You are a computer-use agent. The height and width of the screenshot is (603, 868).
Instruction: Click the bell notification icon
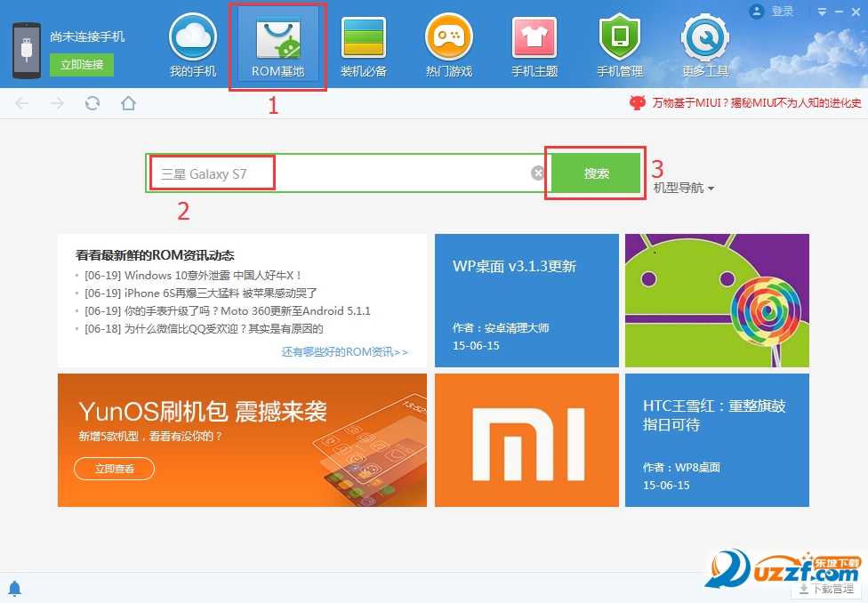16,588
